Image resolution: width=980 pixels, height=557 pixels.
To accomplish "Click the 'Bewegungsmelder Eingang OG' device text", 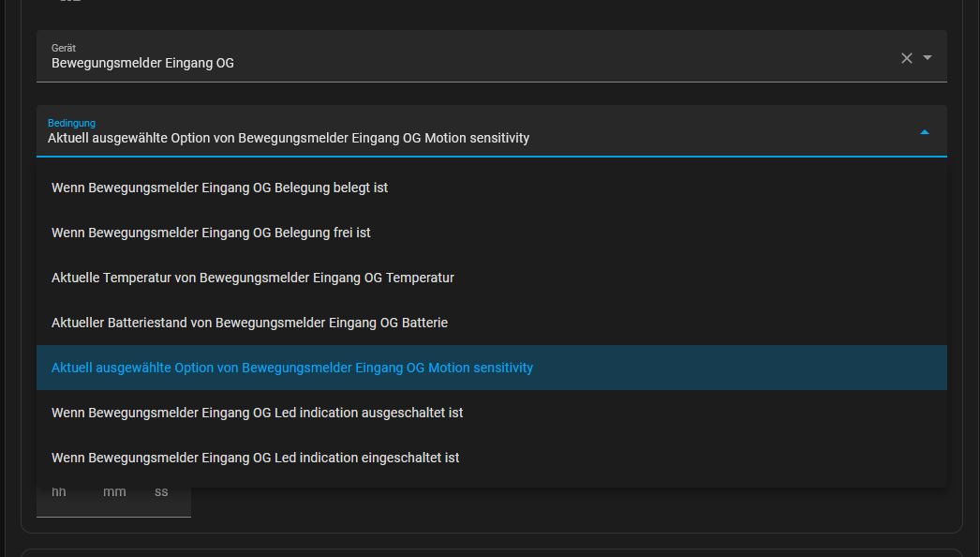I will (142, 63).
